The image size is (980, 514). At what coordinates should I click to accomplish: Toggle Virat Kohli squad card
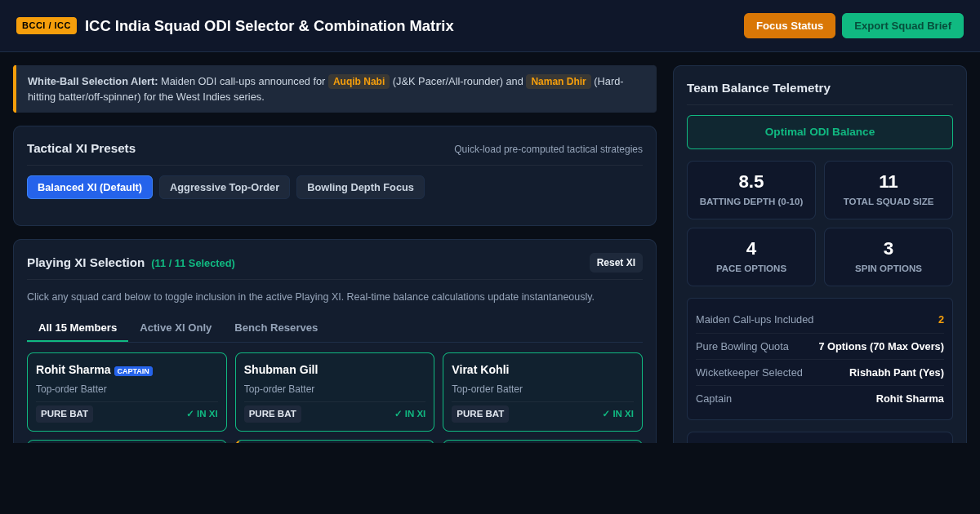click(x=542, y=392)
